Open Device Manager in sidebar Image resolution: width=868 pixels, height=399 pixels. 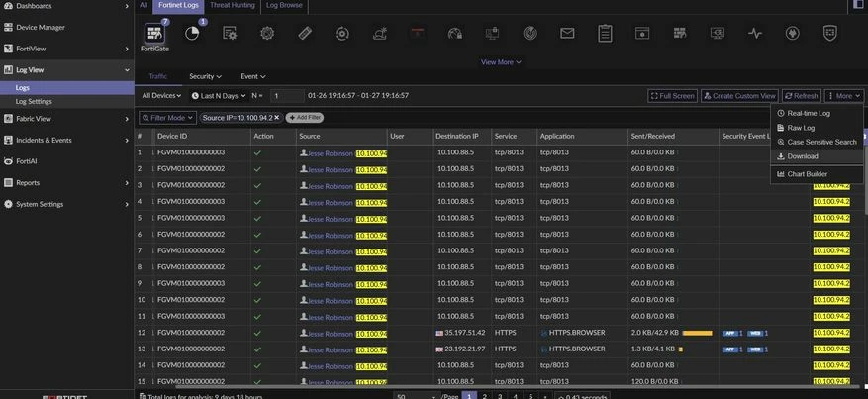pos(67,27)
